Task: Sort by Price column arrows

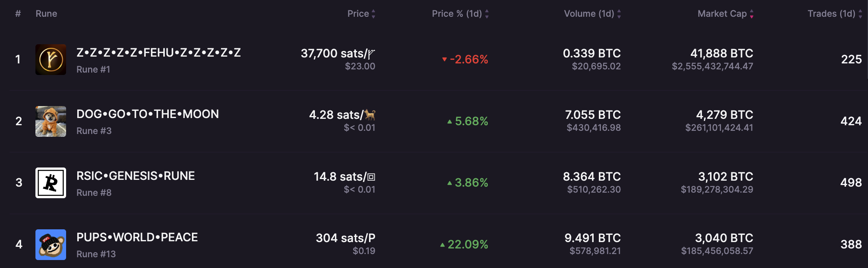Action: click(373, 14)
